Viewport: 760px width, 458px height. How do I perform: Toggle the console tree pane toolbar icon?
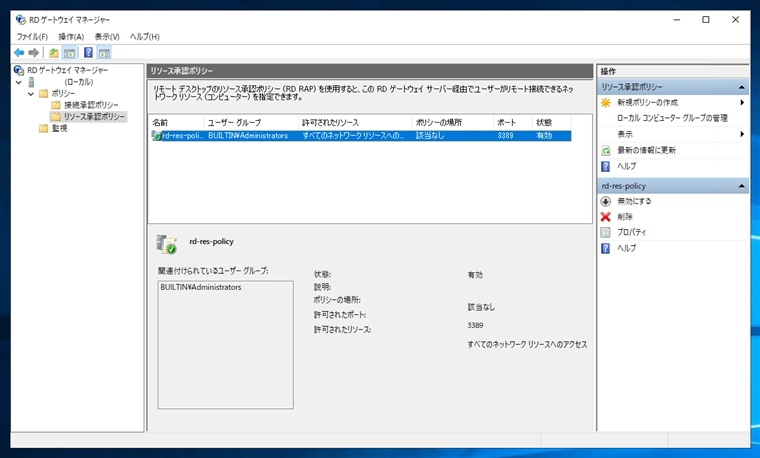[69, 53]
